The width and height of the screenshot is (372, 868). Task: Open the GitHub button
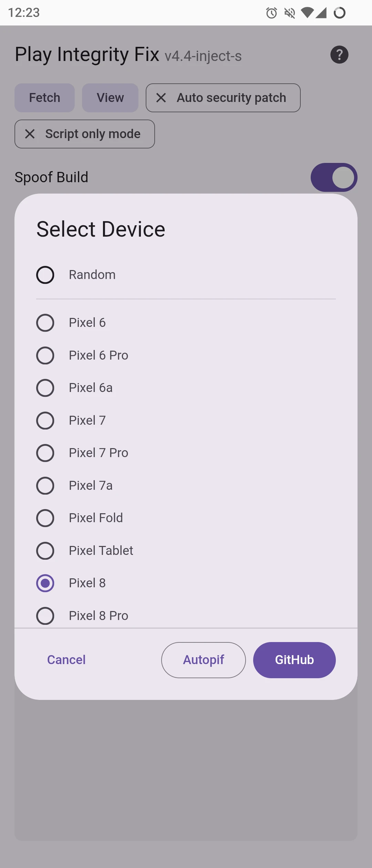click(x=294, y=660)
